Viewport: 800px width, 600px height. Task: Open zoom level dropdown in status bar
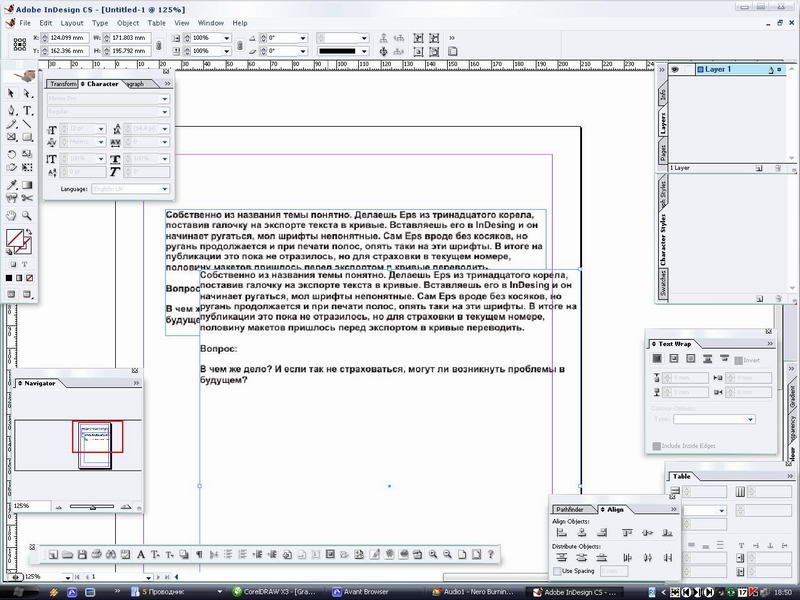coord(67,577)
